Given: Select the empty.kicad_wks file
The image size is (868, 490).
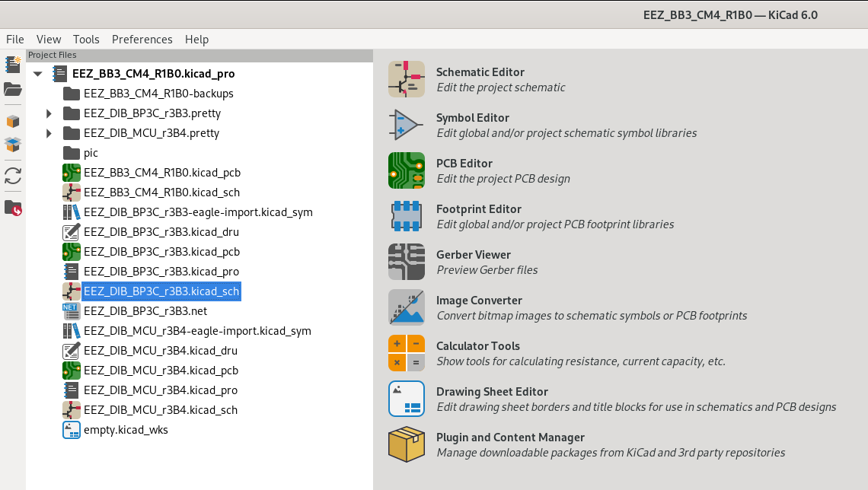Looking at the screenshot, I should pos(126,430).
